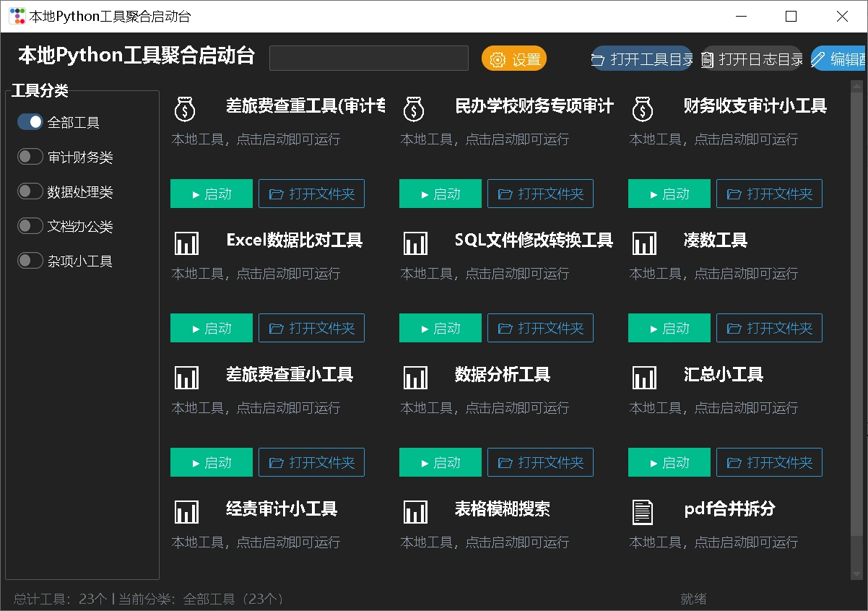Click the scrollbar down arrow
Viewport: 868px width, 611px height.
pyautogui.click(x=857, y=574)
